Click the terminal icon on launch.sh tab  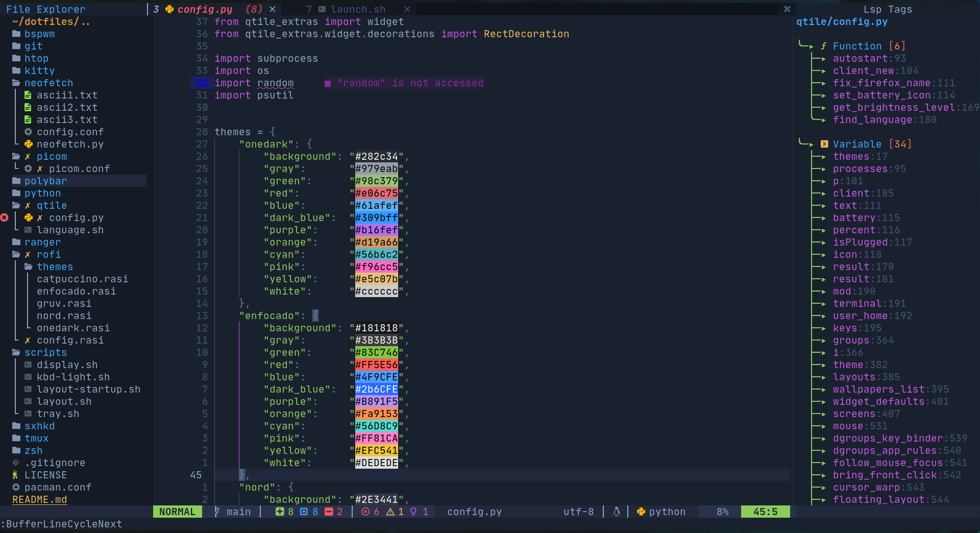tap(322, 9)
